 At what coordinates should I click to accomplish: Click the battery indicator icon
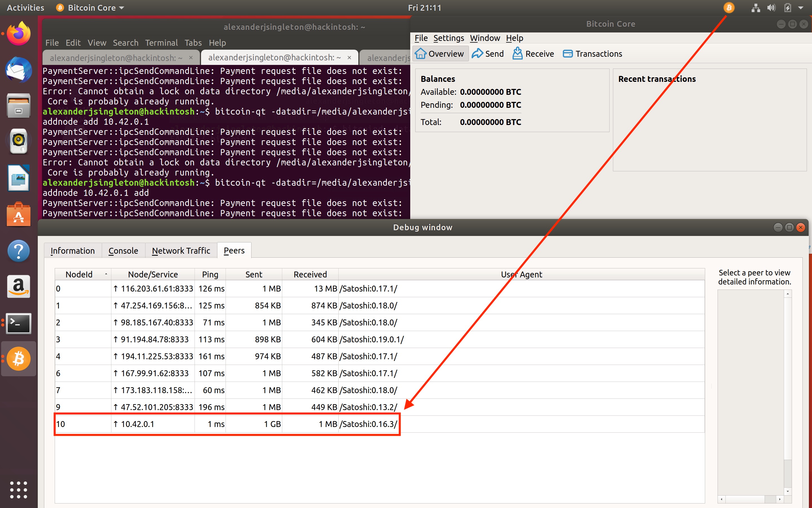pyautogui.click(x=787, y=8)
